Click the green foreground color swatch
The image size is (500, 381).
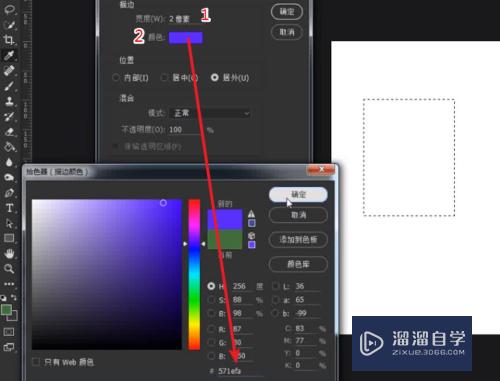[x=6, y=310]
